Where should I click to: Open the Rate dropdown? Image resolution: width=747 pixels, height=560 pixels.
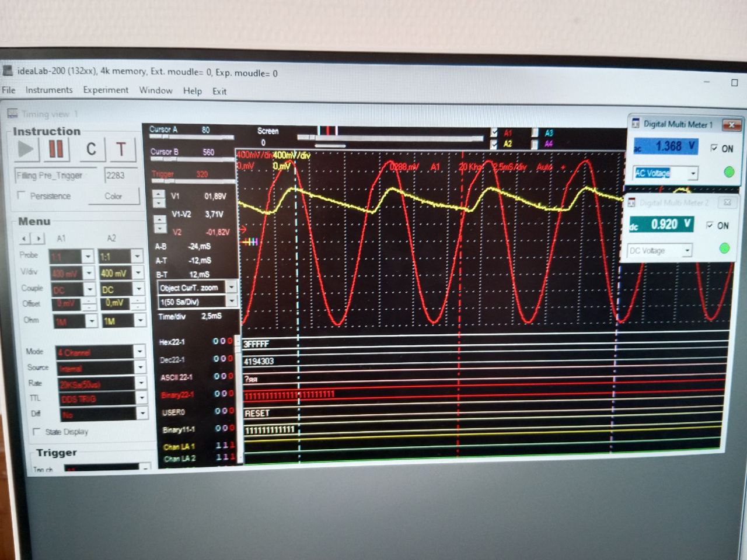point(141,383)
